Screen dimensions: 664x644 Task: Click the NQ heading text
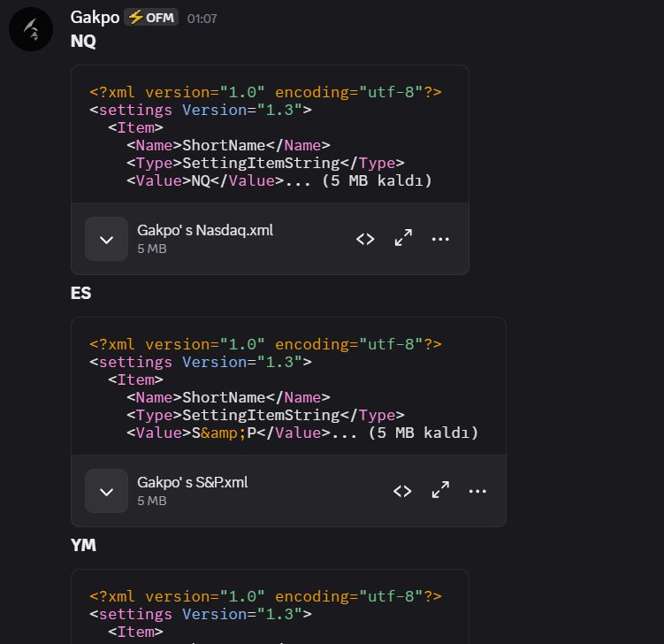(83, 41)
